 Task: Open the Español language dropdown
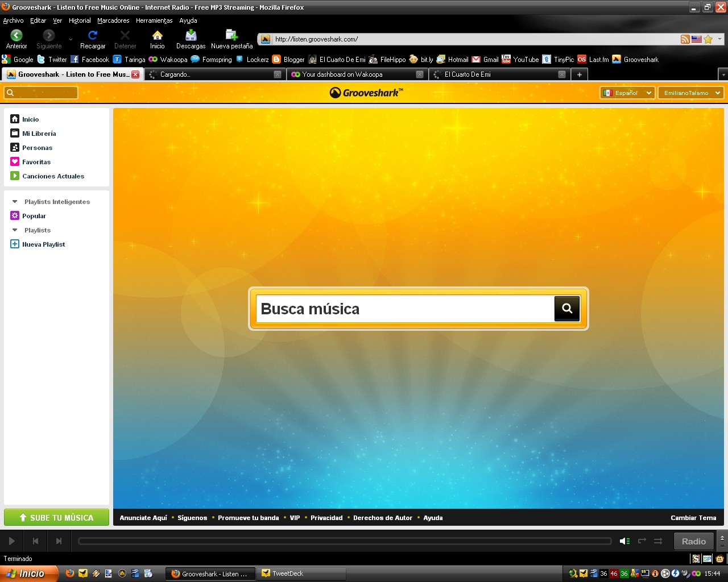pyautogui.click(x=627, y=92)
